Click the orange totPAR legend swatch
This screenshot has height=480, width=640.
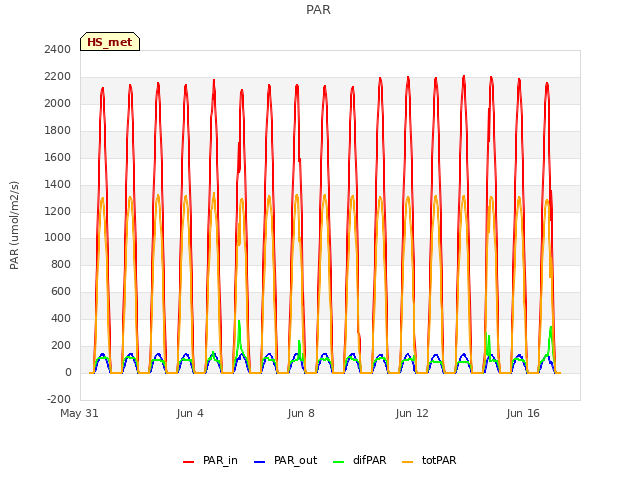(407, 462)
